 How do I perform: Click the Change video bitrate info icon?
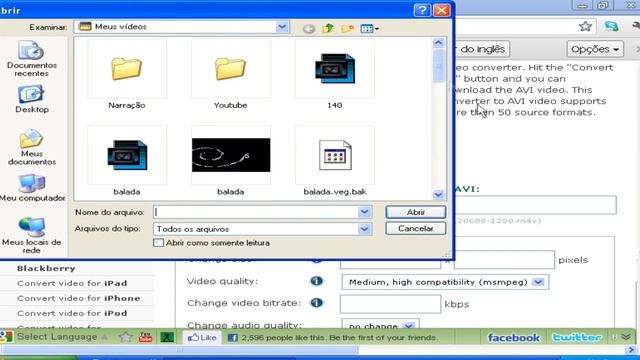[x=316, y=303]
